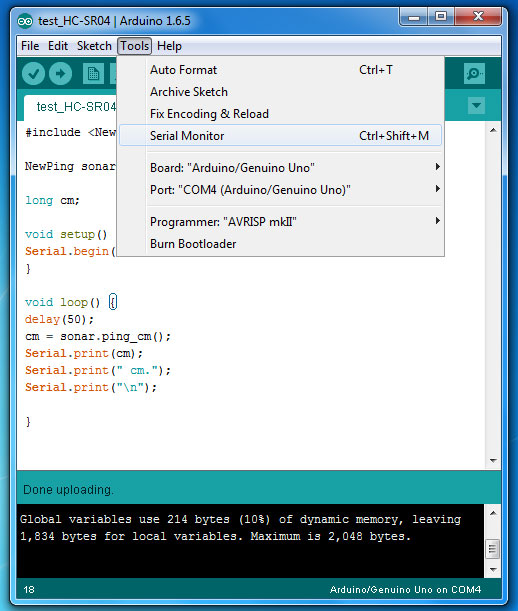This screenshot has width=518, height=611.
Task: Click the 'Serial.print(" cm.");' line
Action: click(98, 370)
